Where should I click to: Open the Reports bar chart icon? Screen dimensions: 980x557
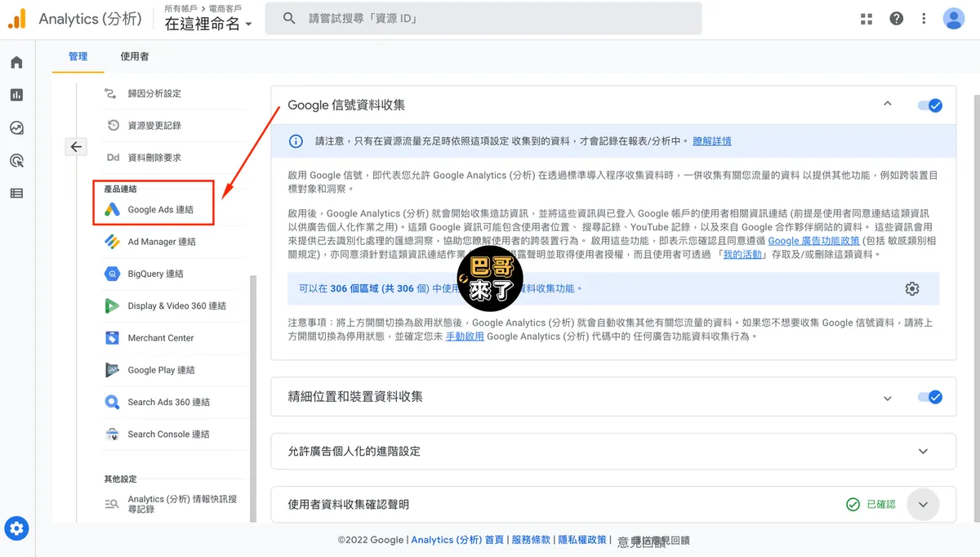[16, 96]
